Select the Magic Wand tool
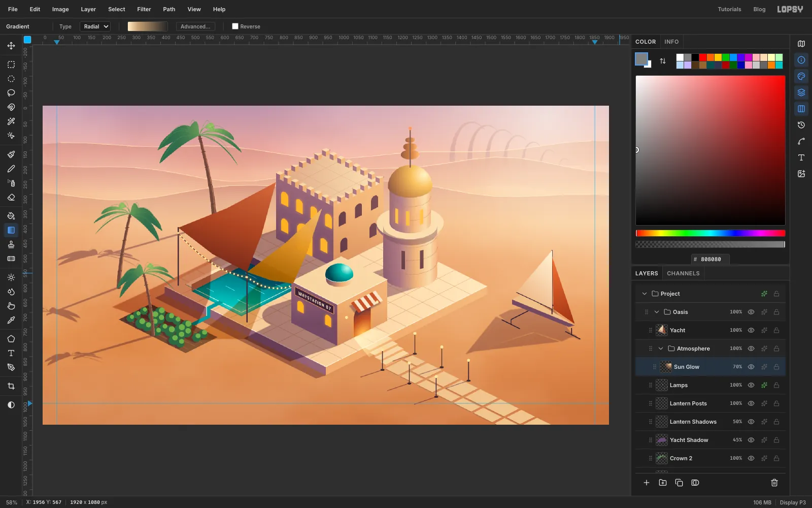812x508 pixels. 11,121
